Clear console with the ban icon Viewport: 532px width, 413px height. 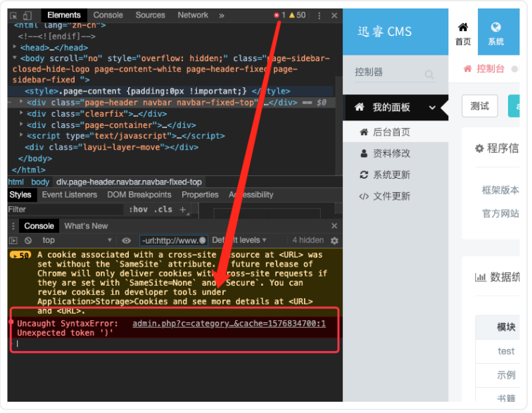28,242
